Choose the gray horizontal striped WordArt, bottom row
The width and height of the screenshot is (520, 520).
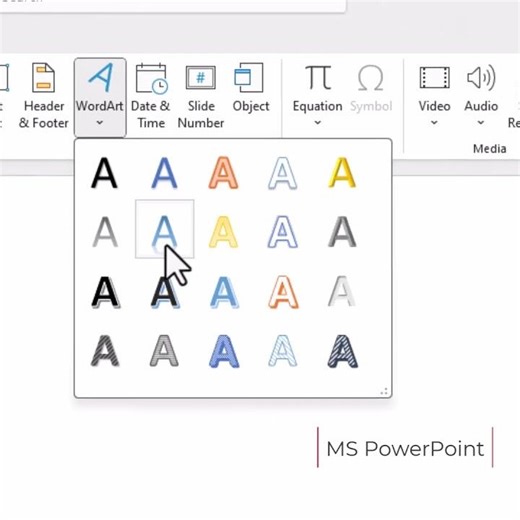tap(164, 351)
